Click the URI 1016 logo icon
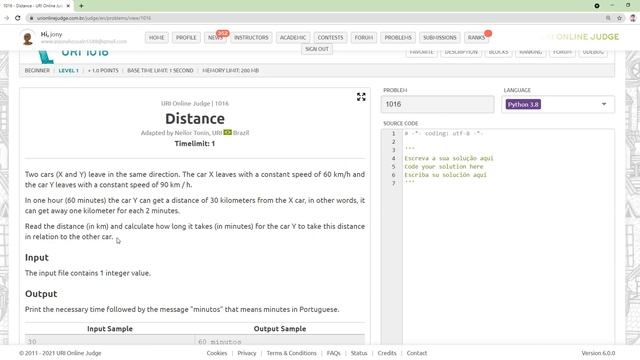 (46, 57)
